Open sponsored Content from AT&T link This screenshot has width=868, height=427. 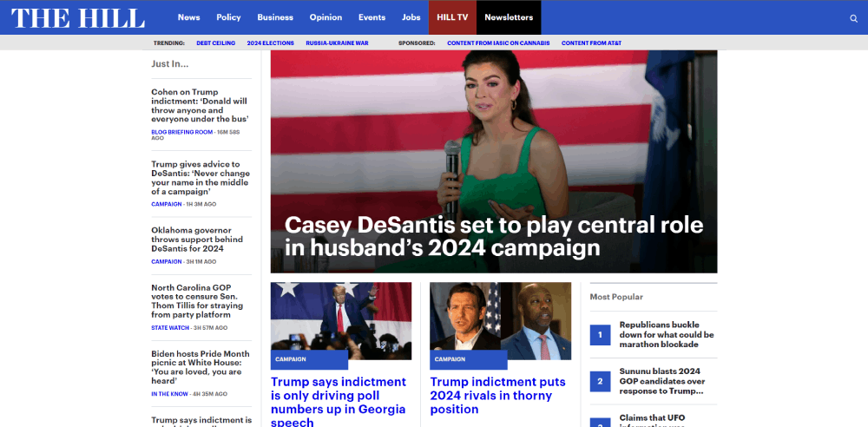click(591, 43)
